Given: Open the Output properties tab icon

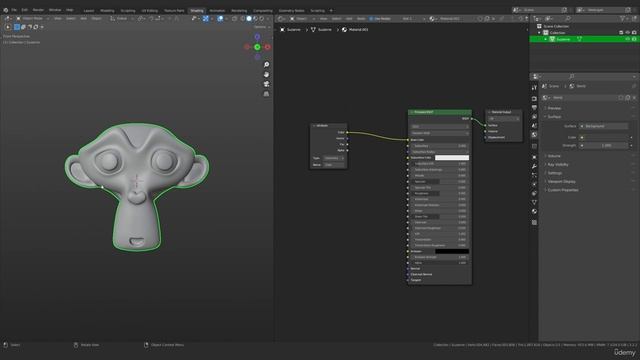Looking at the screenshot, I should pyautogui.click(x=534, y=107).
